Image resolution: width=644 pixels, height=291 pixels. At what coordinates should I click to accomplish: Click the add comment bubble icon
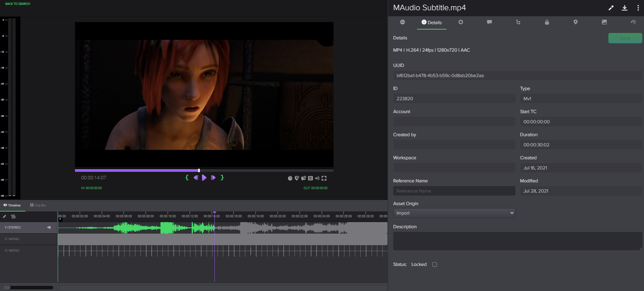(304, 178)
